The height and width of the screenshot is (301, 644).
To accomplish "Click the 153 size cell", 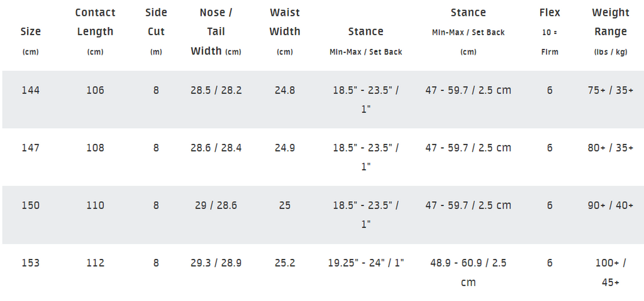I will coord(31,263).
